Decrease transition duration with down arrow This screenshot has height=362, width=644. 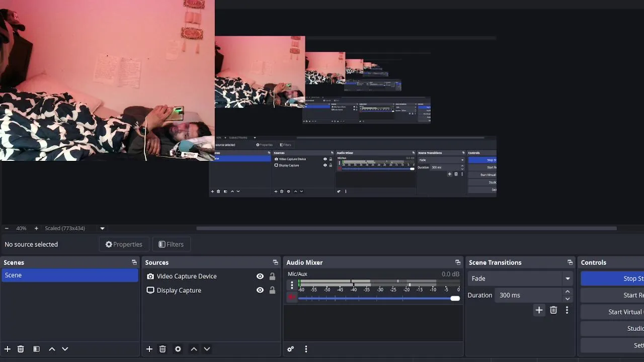[568, 299]
